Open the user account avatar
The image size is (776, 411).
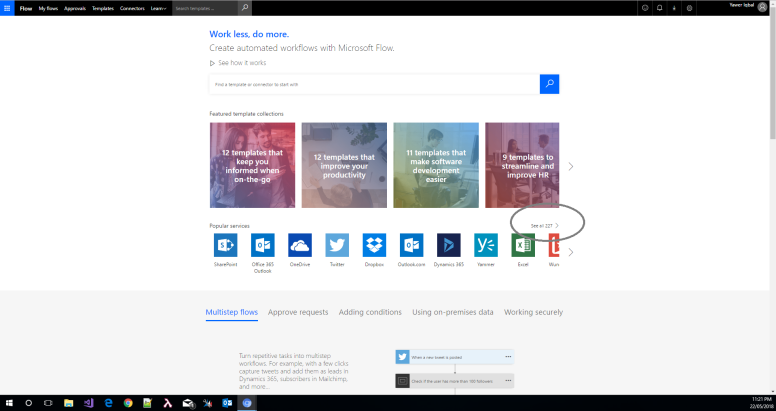pyautogui.click(x=763, y=7)
